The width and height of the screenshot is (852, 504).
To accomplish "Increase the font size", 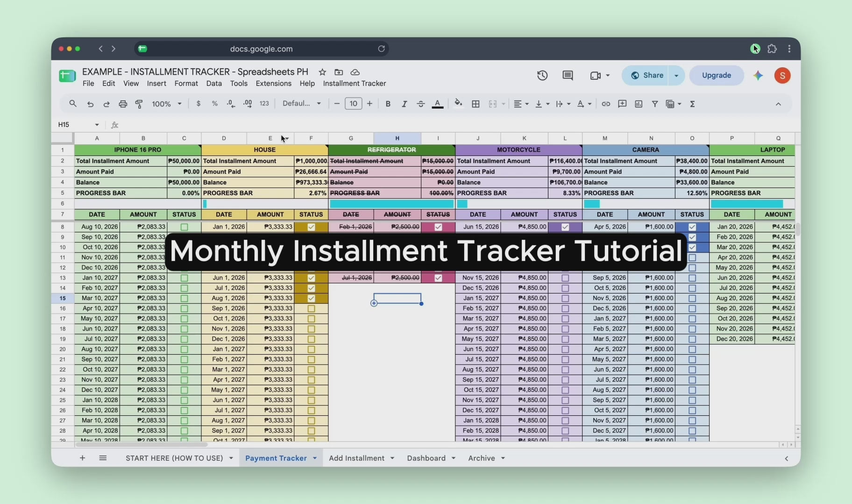I will (x=369, y=104).
